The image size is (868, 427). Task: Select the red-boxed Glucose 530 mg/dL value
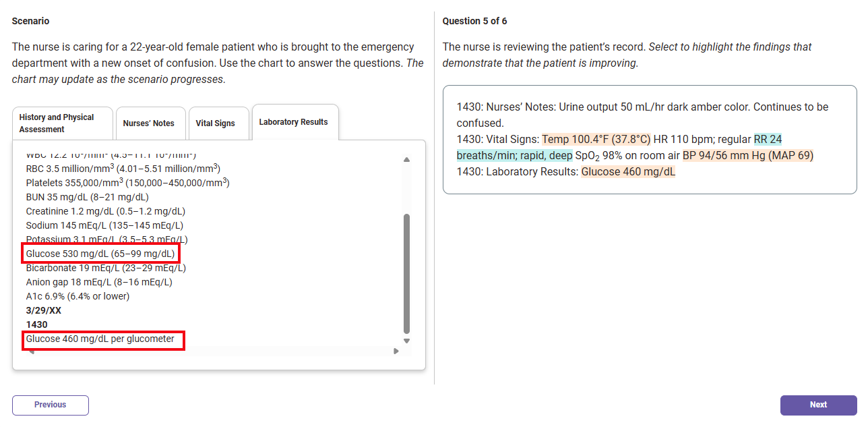tap(100, 253)
